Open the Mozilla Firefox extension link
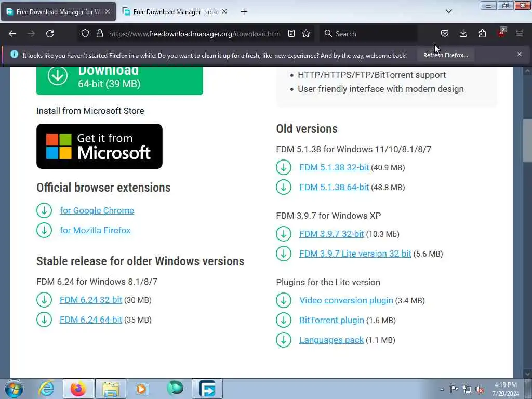This screenshot has width=532, height=399. [95, 230]
